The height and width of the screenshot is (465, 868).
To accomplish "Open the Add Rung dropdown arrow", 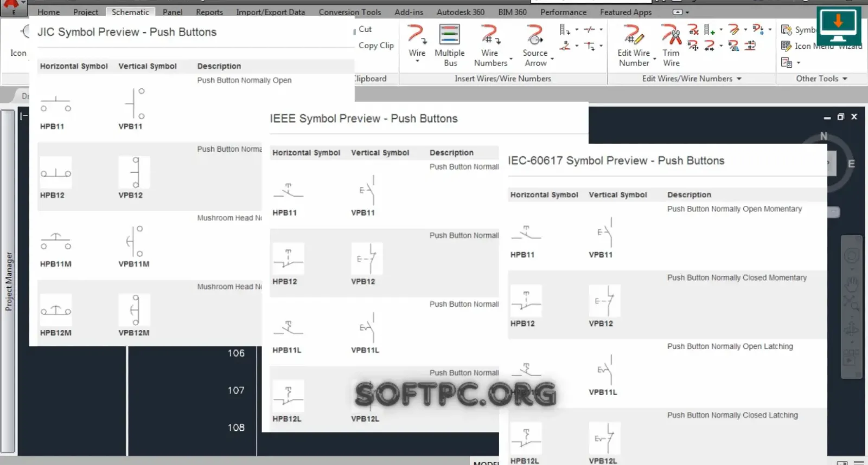I will pyautogui.click(x=721, y=29).
